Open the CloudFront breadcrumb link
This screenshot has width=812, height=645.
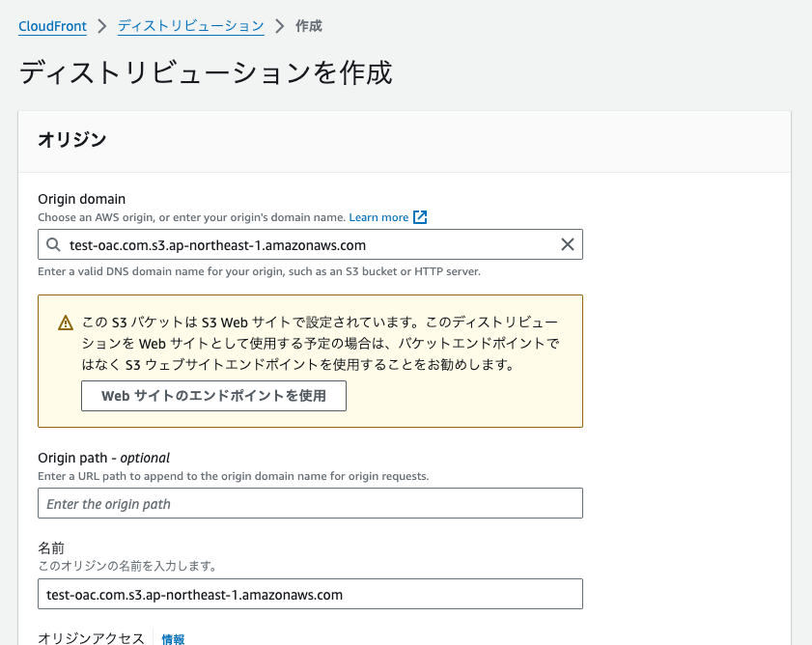click(52, 26)
